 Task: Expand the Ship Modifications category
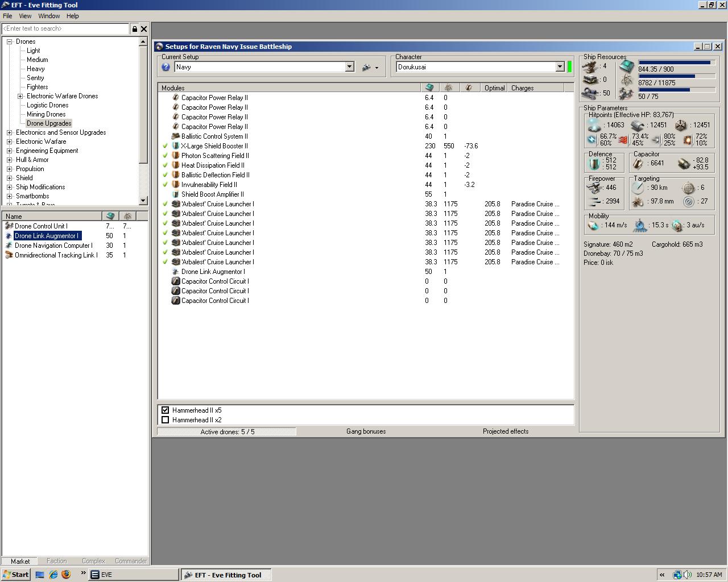tap(9, 187)
